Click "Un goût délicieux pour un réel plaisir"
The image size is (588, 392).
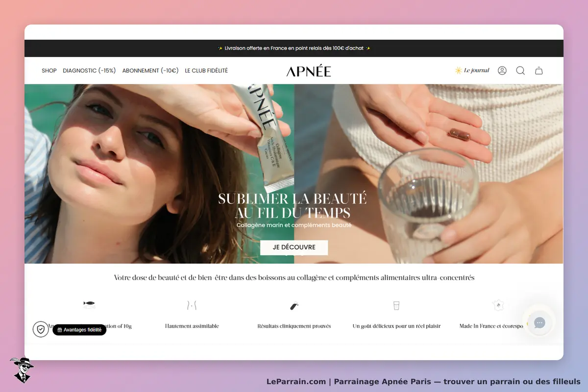pyautogui.click(x=396, y=326)
